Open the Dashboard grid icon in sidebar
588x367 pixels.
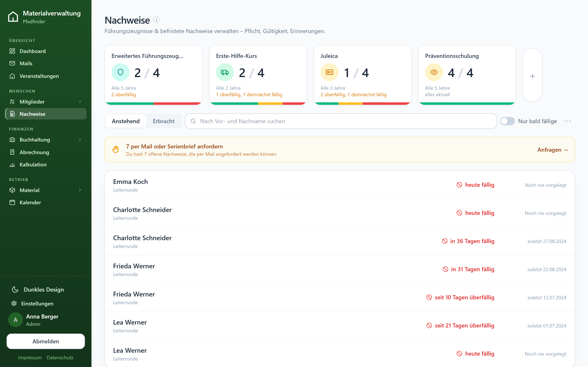pos(12,51)
